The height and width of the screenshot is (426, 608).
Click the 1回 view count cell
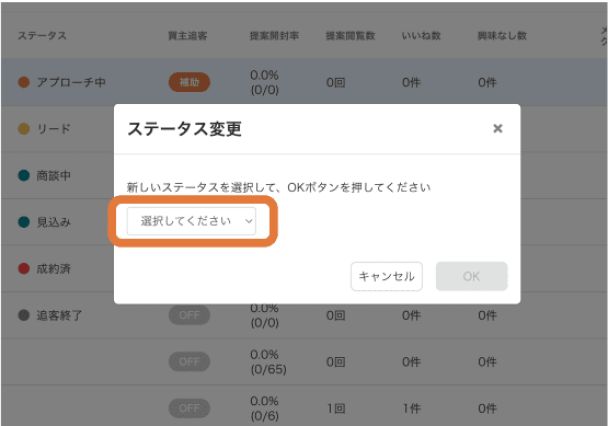tap(336, 409)
